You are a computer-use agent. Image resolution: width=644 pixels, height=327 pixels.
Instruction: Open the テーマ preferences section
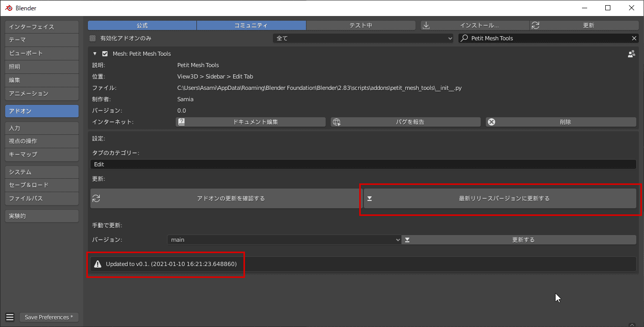click(x=42, y=40)
